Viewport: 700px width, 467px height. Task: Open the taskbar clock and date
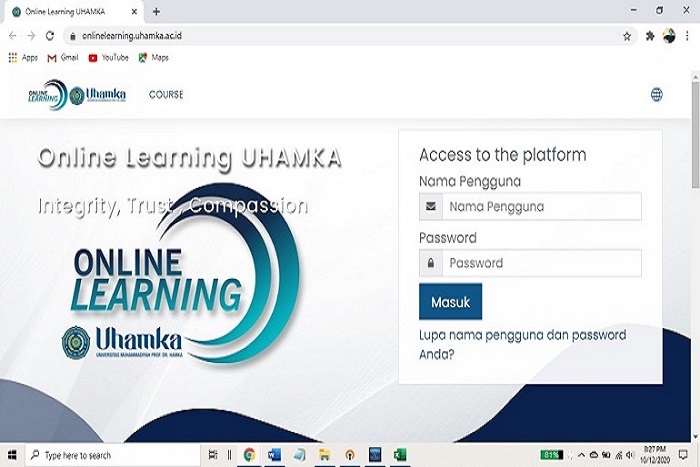pos(655,454)
